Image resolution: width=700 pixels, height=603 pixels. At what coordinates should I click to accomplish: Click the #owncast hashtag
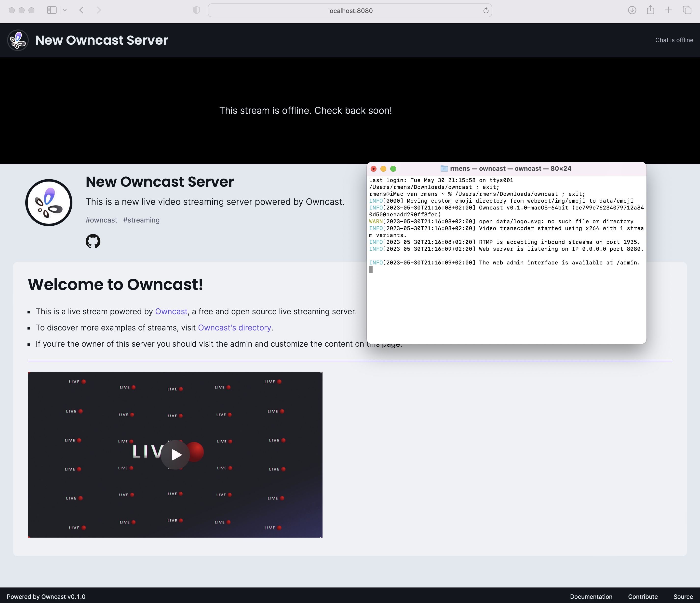click(101, 220)
